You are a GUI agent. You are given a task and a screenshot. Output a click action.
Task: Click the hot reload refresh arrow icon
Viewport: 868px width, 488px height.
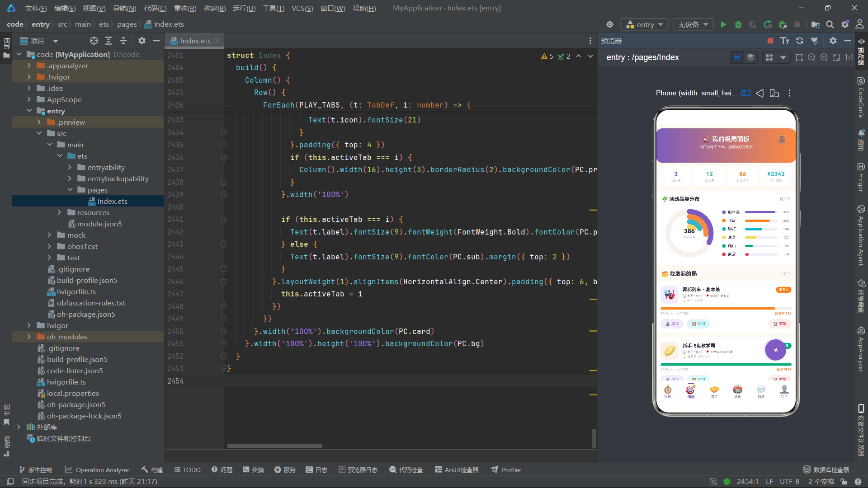tap(768, 24)
